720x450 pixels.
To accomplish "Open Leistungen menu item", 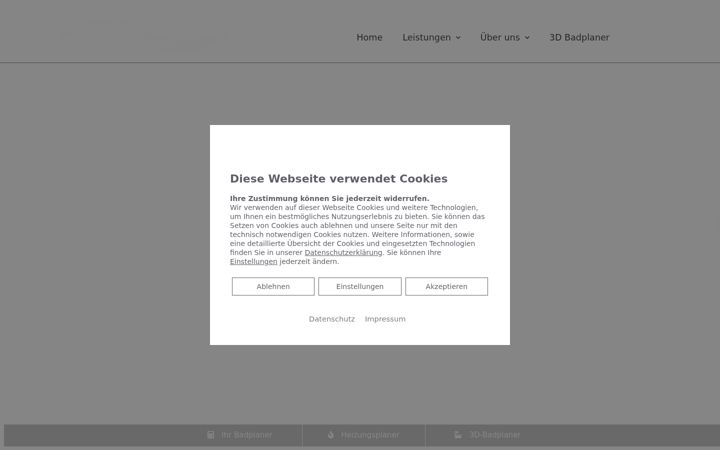I will pos(427,38).
